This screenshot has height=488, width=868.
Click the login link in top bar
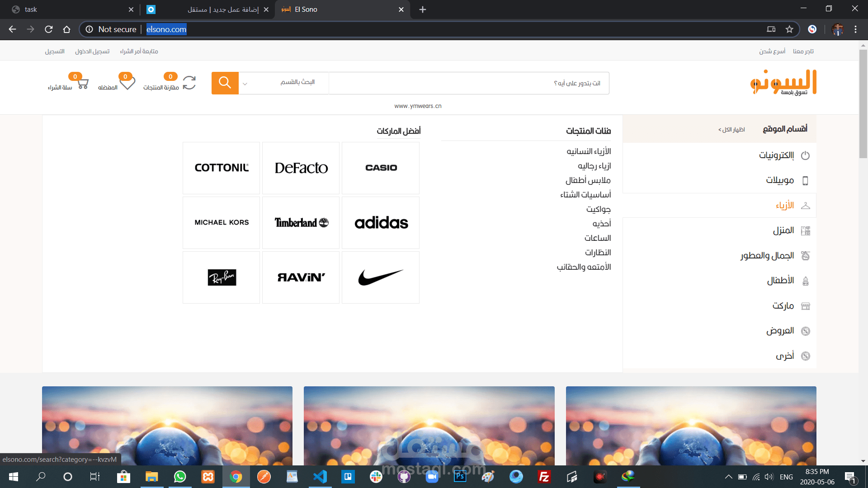[92, 52]
